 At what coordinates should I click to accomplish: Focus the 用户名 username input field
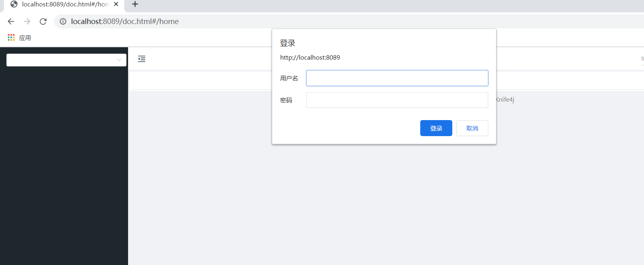click(397, 78)
